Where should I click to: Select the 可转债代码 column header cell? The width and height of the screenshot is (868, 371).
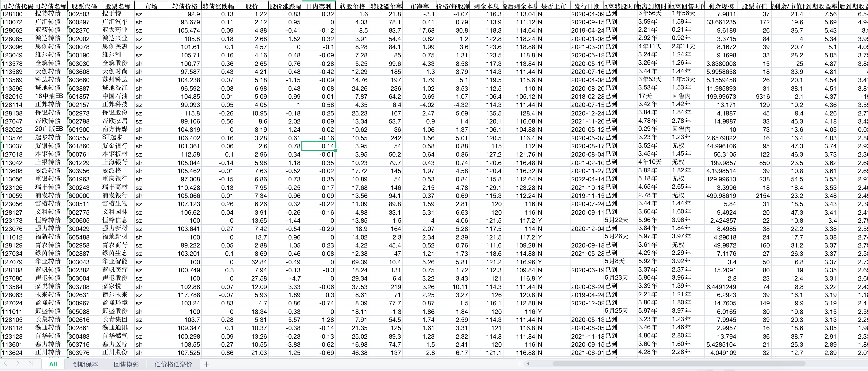(x=17, y=6)
